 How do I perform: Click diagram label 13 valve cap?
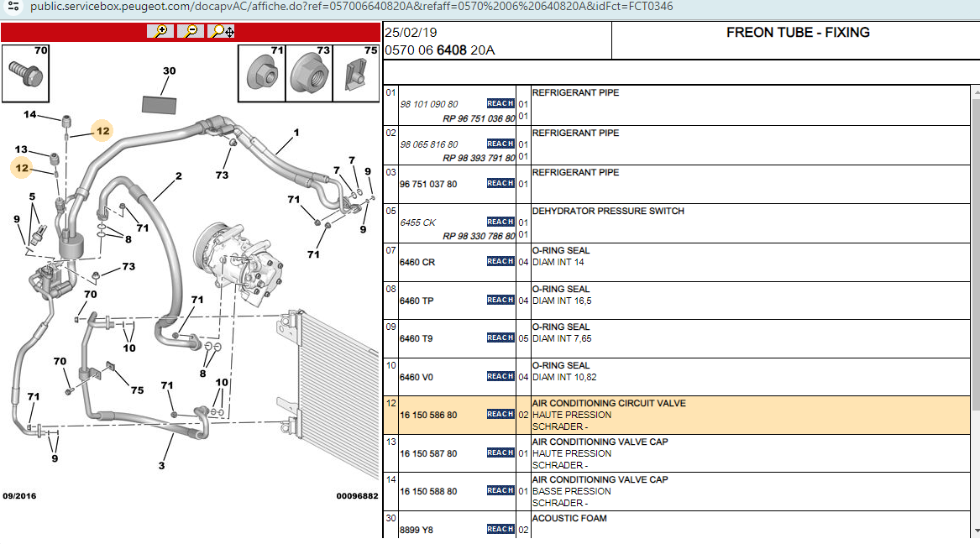21,149
